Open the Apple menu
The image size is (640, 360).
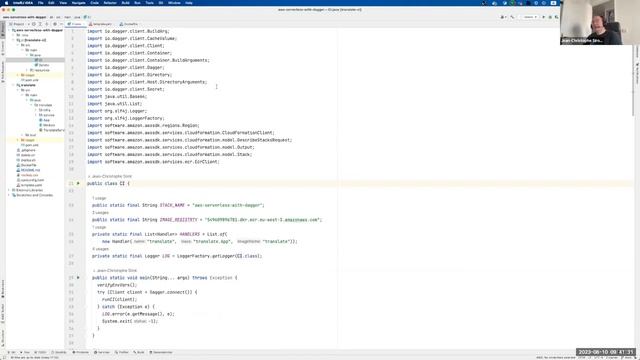6,3
